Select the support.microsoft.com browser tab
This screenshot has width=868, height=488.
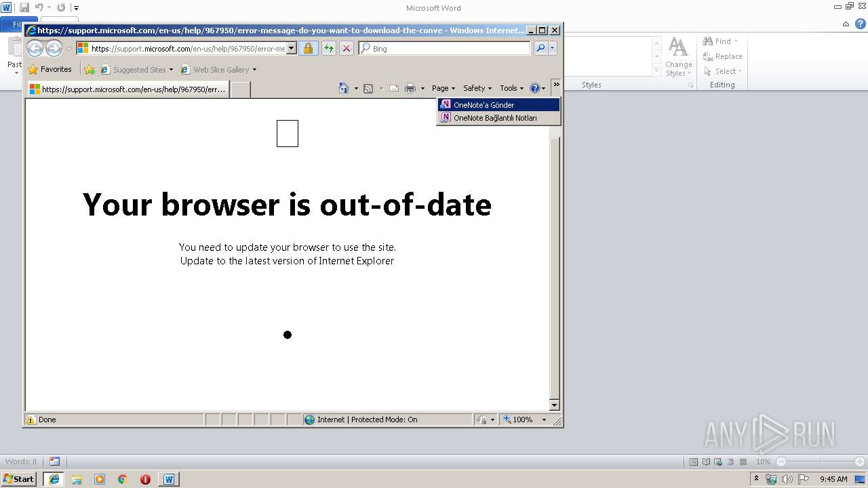[x=128, y=89]
